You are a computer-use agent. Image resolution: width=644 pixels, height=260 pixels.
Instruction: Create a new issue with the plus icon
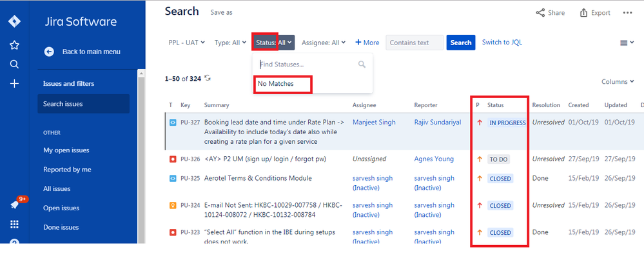[14, 84]
